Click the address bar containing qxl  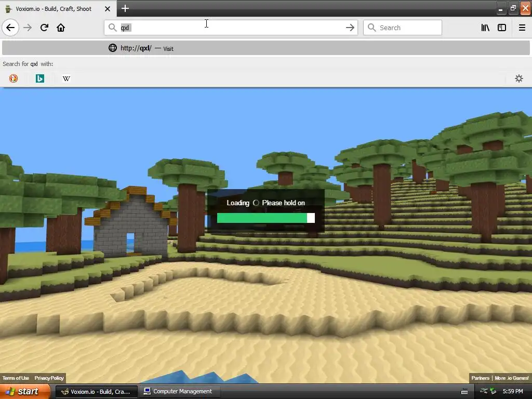[231, 28]
